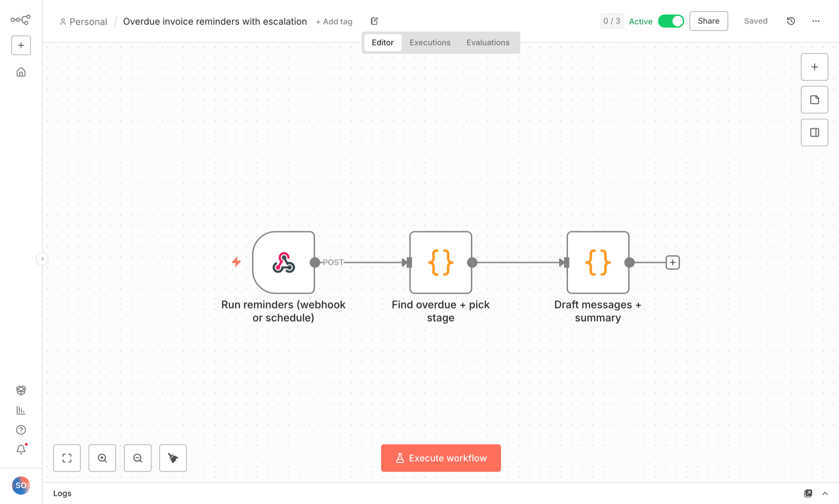Image resolution: width=839 pixels, height=504 pixels.
Task: Click the fit to view button
Action: pyautogui.click(x=67, y=458)
